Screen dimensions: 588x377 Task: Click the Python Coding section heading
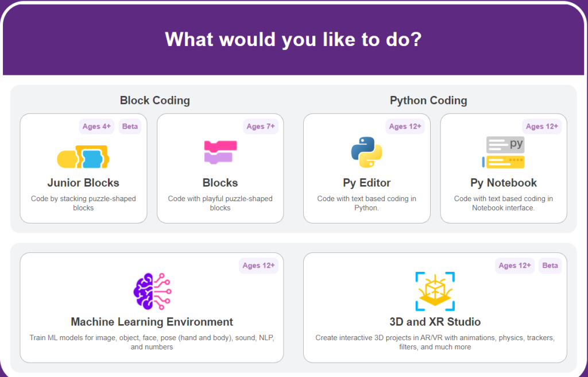428,101
